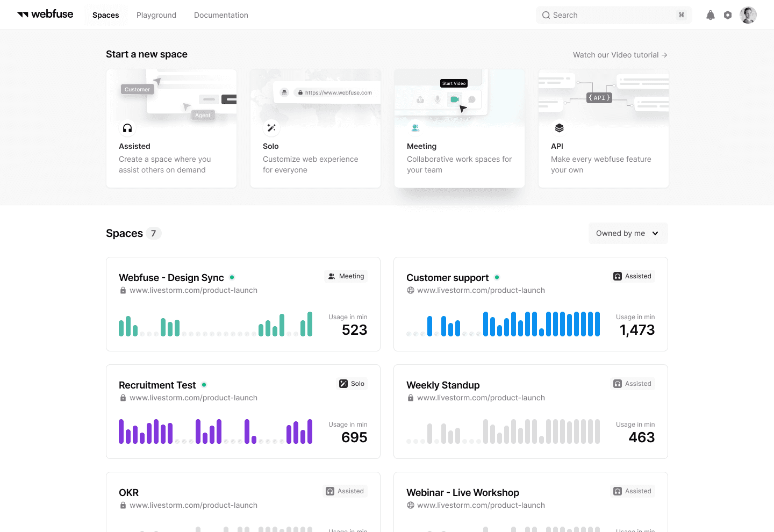Click Solo badge on Recruitment Test card

click(352, 384)
